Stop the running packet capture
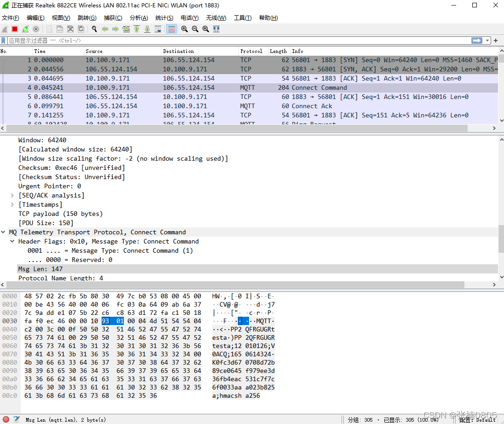Viewport: 504px width, 424px height. click(x=15, y=29)
